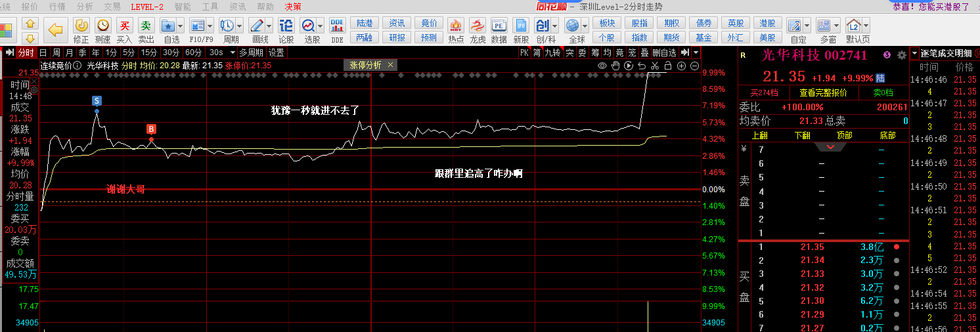Open the F10/F9 info icon

pyautogui.click(x=197, y=26)
